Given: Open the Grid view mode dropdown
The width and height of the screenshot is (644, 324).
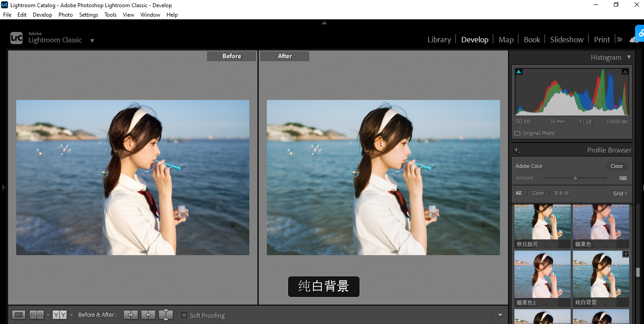Looking at the screenshot, I should (620, 193).
